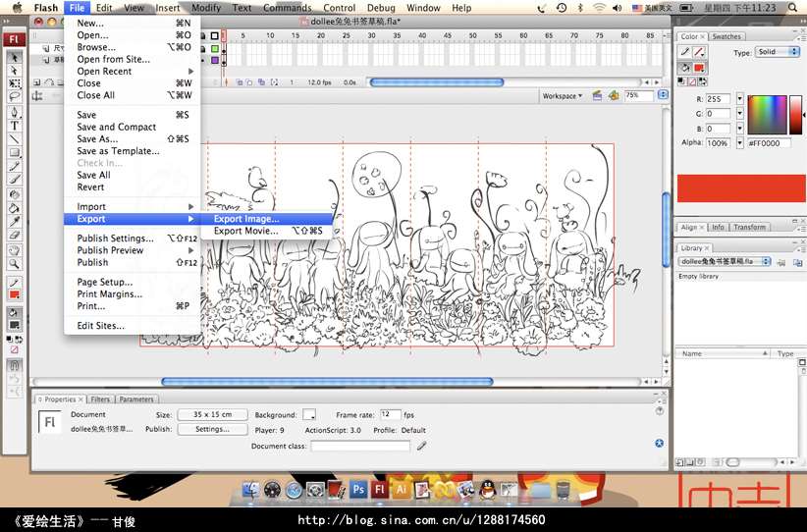The width and height of the screenshot is (807, 532).
Task: Toggle Onion Skin in timeline
Action: (240, 82)
